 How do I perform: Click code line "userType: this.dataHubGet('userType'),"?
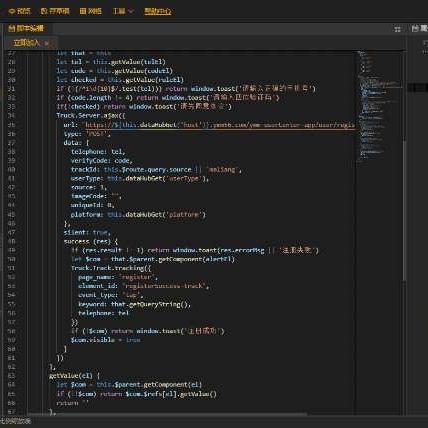tap(140, 179)
